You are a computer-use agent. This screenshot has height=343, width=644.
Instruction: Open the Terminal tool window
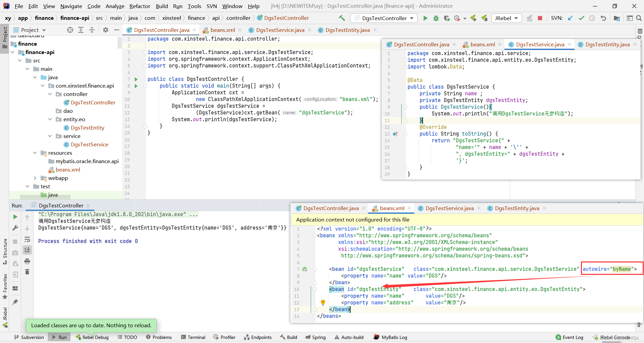193,337
